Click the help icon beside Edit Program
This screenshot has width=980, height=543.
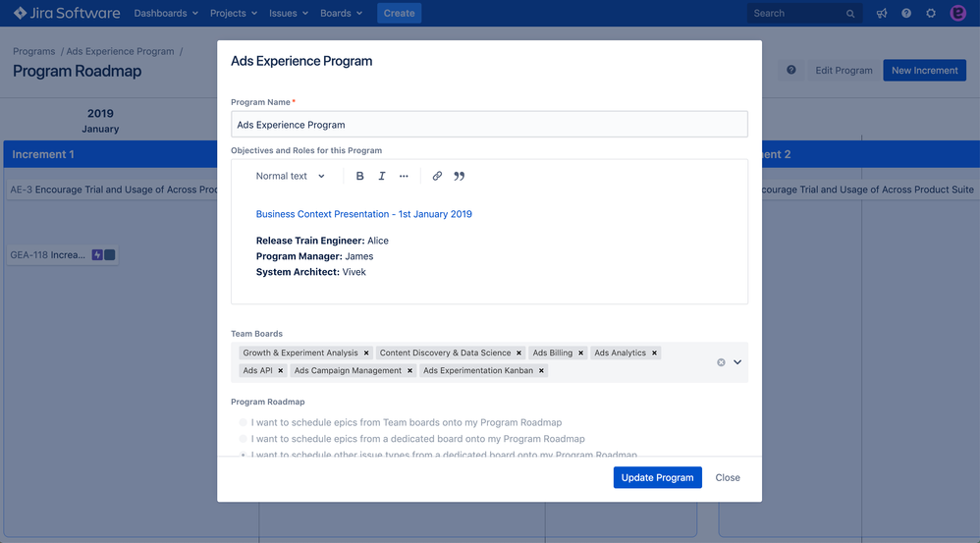(x=791, y=70)
